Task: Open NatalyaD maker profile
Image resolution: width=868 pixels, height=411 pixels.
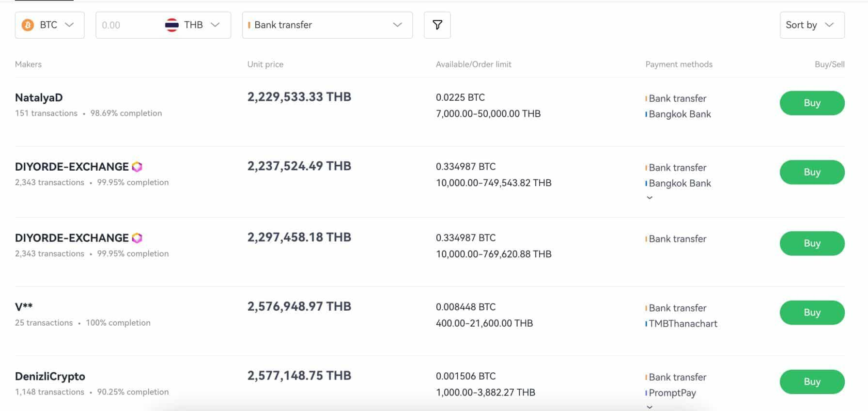Action: point(39,97)
